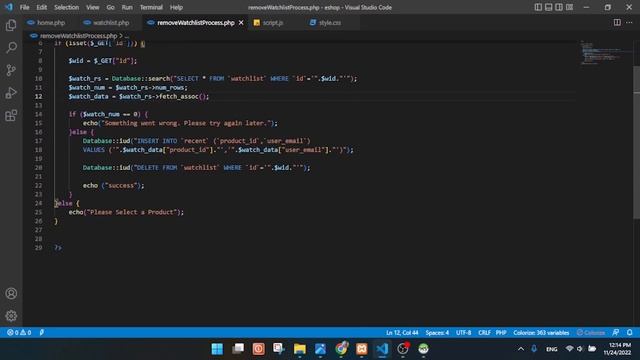Image resolution: width=640 pixels, height=360 pixels.
Task: Open the Extensions view
Action: (x=11, y=116)
